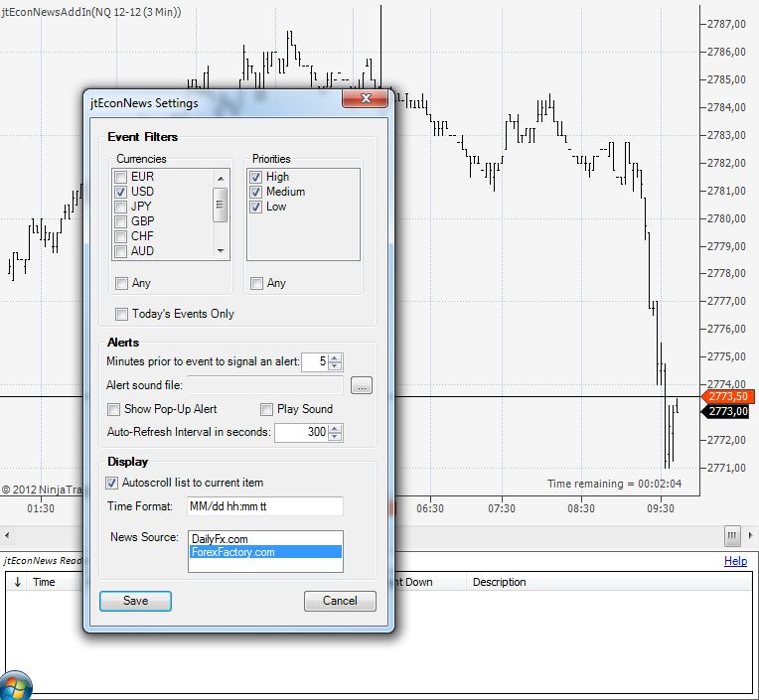
Task: Enable Today's Events Only
Action: click(121, 314)
